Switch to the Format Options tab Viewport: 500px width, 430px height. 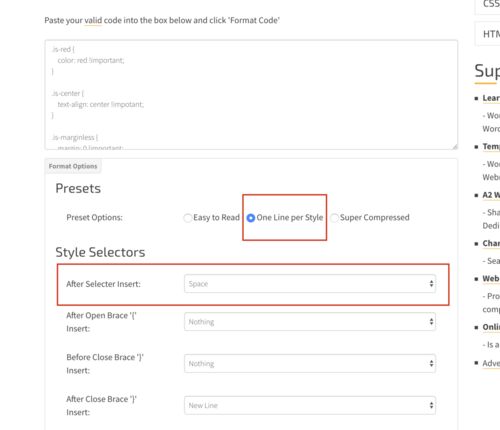coord(73,166)
